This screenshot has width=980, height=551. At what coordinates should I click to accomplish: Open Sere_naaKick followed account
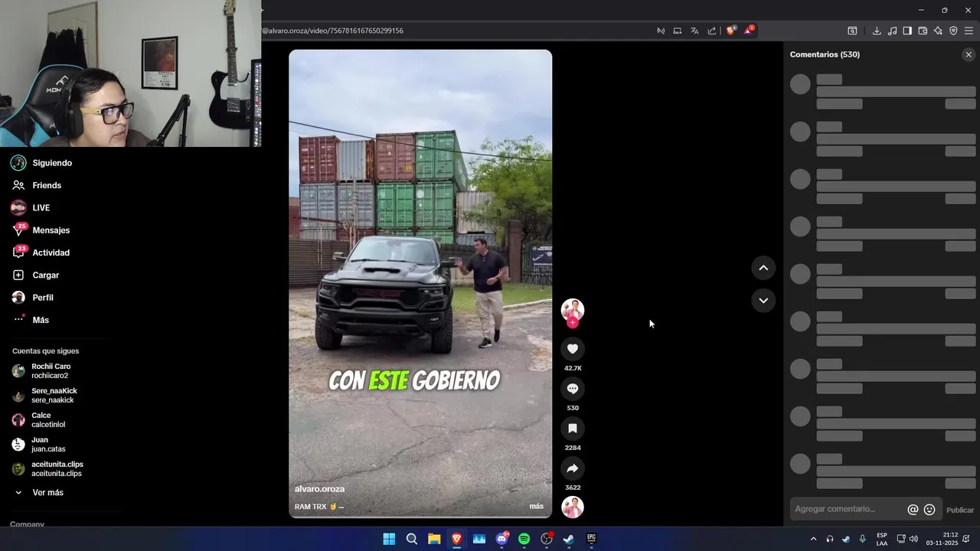coord(54,396)
